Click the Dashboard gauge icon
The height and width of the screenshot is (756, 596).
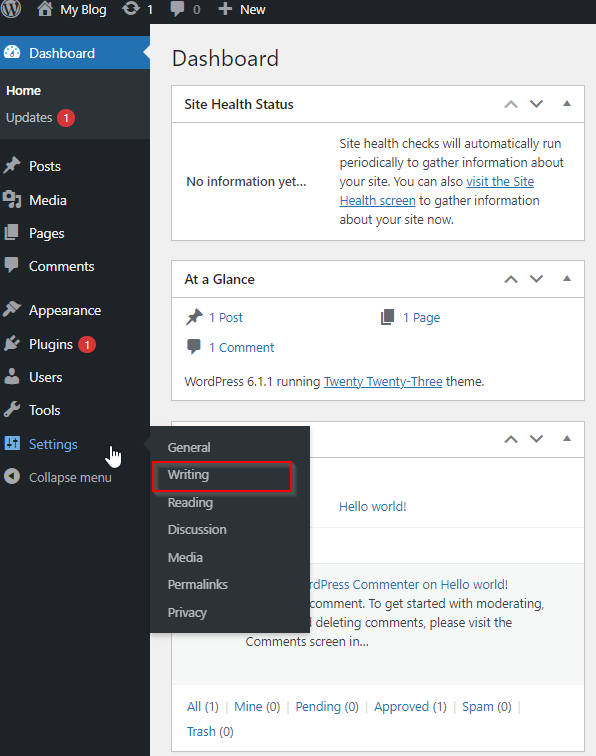coord(12,53)
